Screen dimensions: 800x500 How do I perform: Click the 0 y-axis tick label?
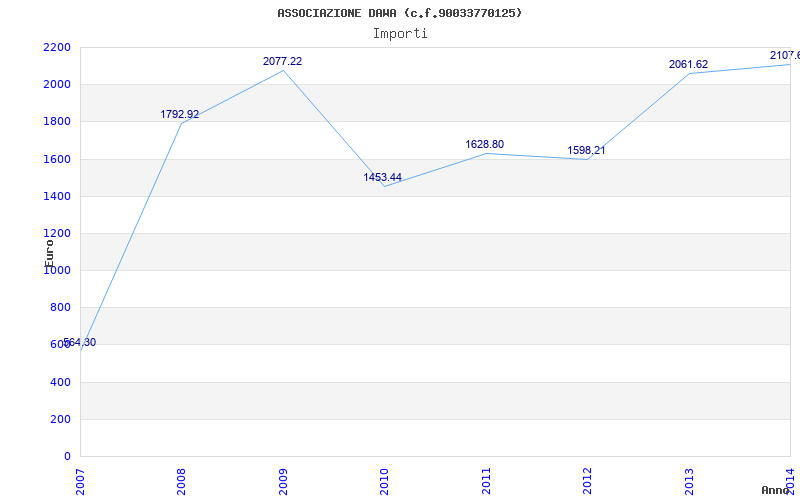(x=67, y=457)
